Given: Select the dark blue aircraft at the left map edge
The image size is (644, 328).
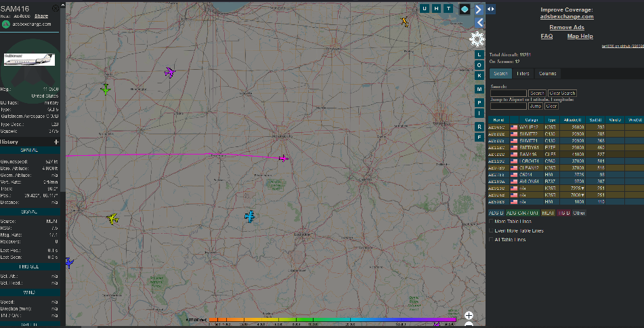Looking at the screenshot, I should pyautogui.click(x=69, y=262).
